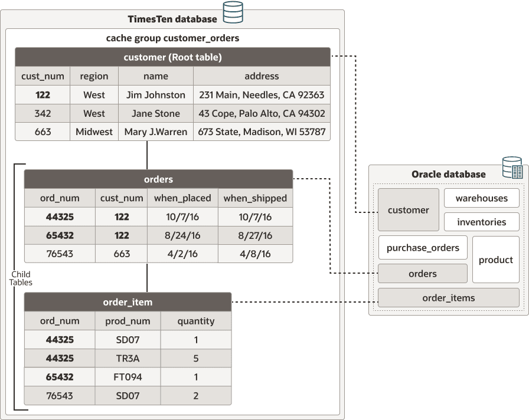Click cell 'Midwest'
The height and width of the screenshot is (420, 529).
click(94, 132)
